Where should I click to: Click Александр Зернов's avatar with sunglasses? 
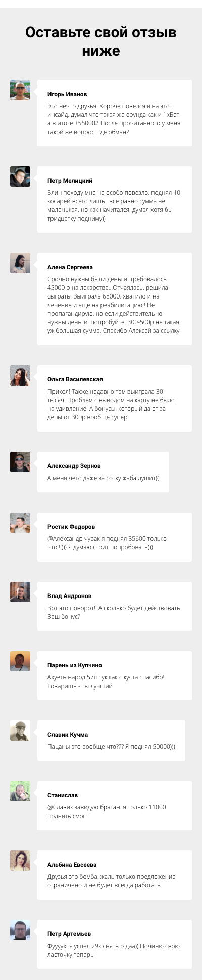(x=20, y=461)
